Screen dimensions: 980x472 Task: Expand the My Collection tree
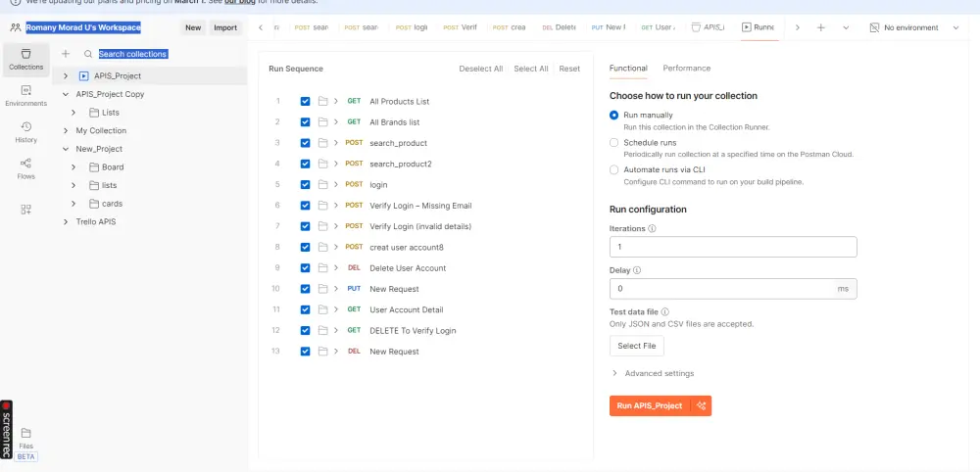(x=66, y=131)
